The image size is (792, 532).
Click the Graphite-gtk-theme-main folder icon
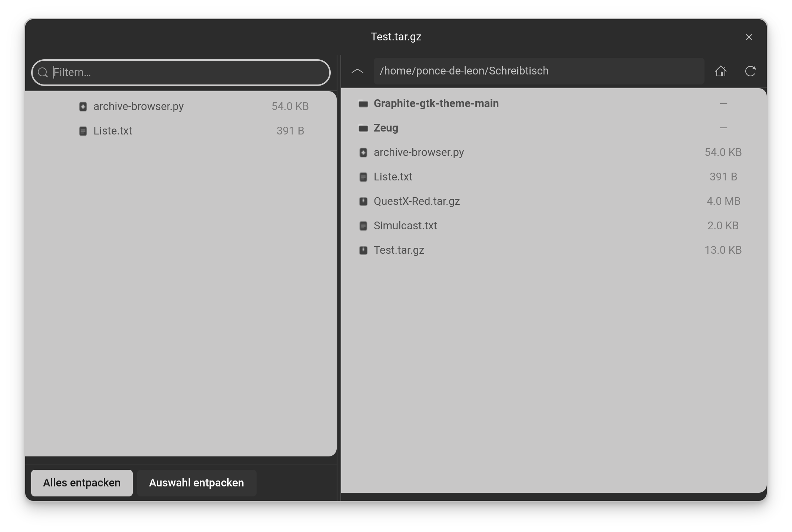[x=363, y=104]
